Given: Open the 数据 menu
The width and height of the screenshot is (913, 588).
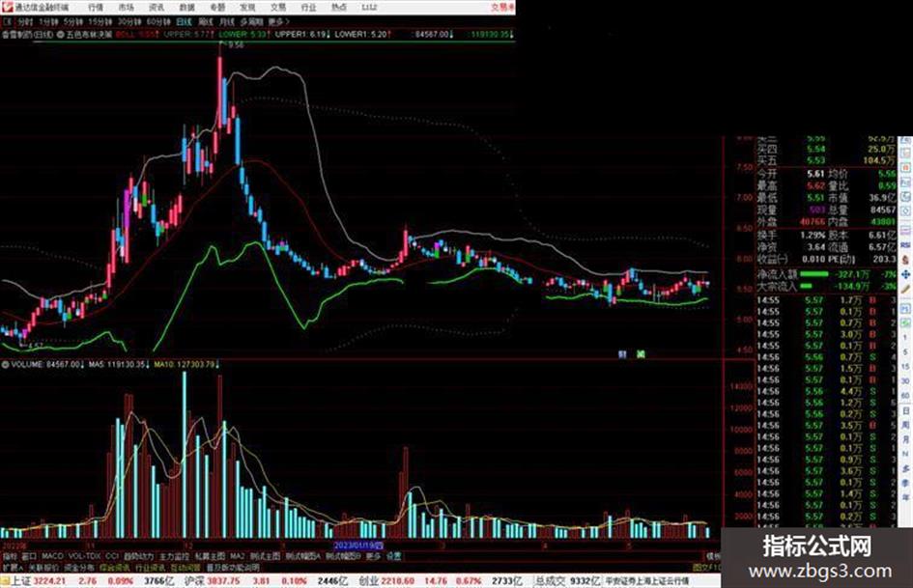Looking at the screenshot, I should [x=186, y=8].
